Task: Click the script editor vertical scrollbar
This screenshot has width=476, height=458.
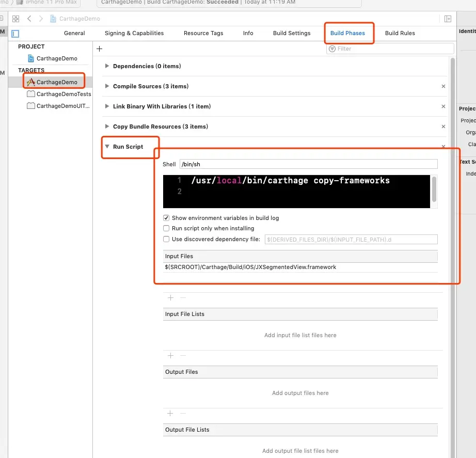Action: coord(434,189)
